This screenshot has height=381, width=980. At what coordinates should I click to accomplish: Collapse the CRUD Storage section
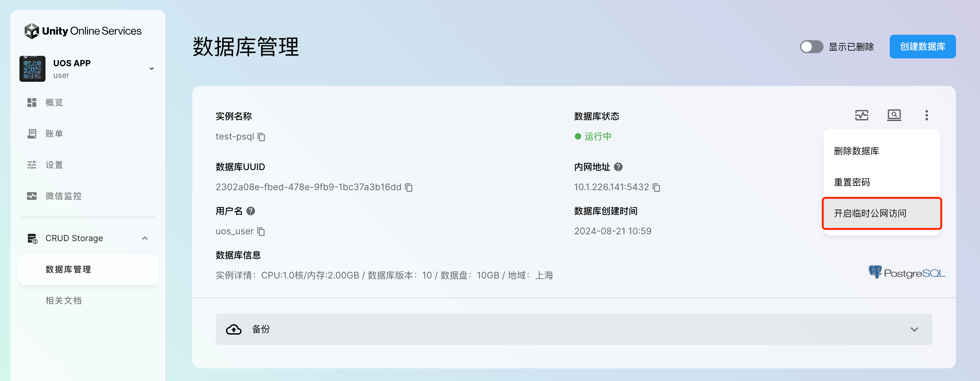pos(144,239)
